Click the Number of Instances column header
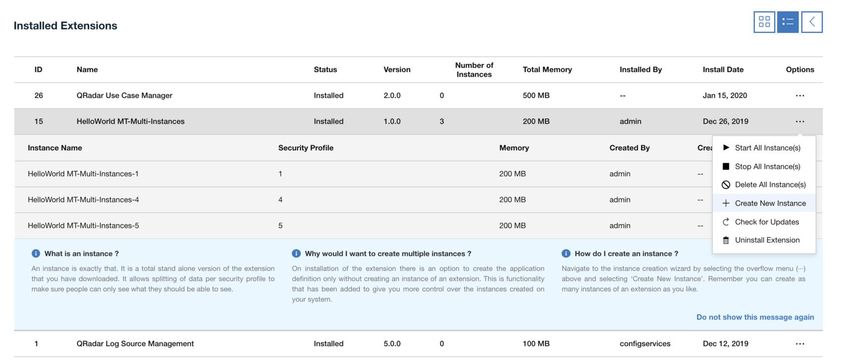The width and height of the screenshot is (850, 363). [x=474, y=69]
